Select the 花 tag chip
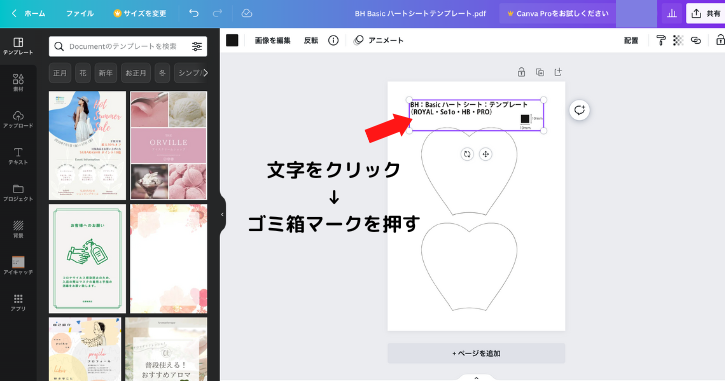 coord(83,73)
